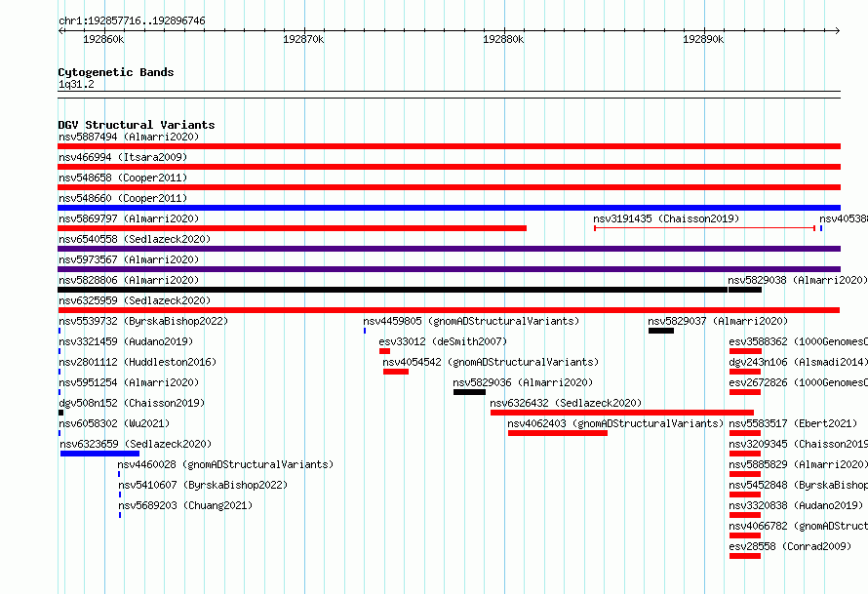This screenshot has width=868, height=594.
Task: Click the 192870k ruler mark
Action: click(303, 39)
